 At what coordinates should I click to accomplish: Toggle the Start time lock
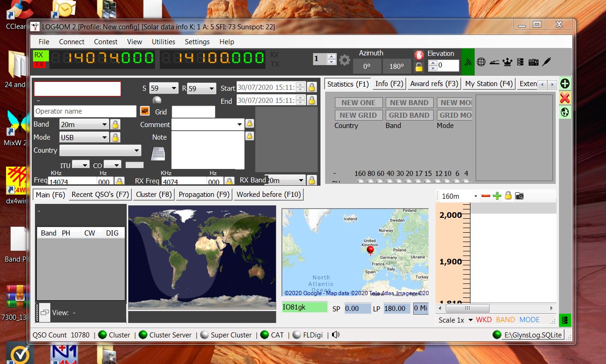click(312, 87)
